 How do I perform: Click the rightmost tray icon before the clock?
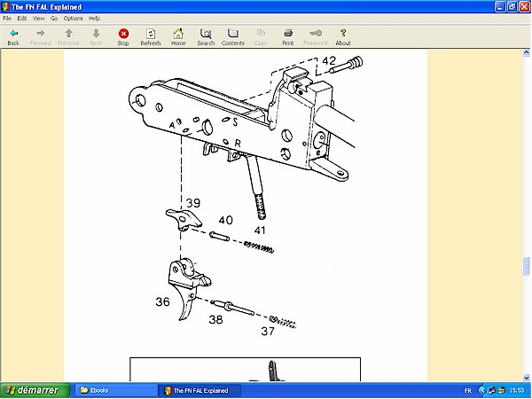tap(501, 390)
